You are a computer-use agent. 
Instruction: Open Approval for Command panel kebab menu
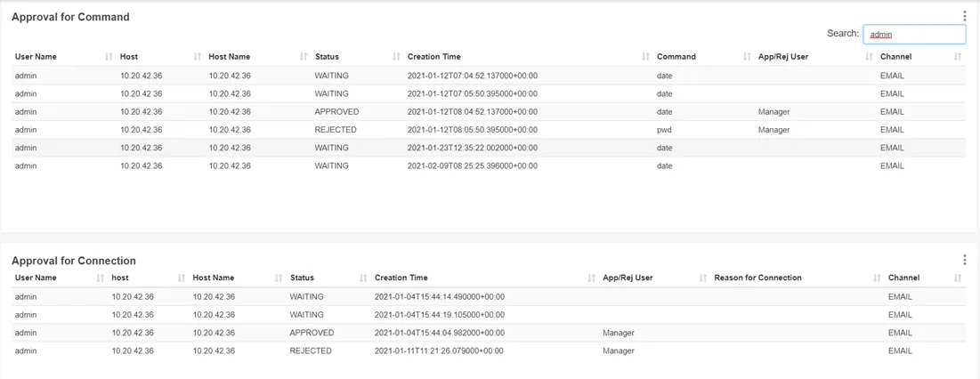pos(964,17)
